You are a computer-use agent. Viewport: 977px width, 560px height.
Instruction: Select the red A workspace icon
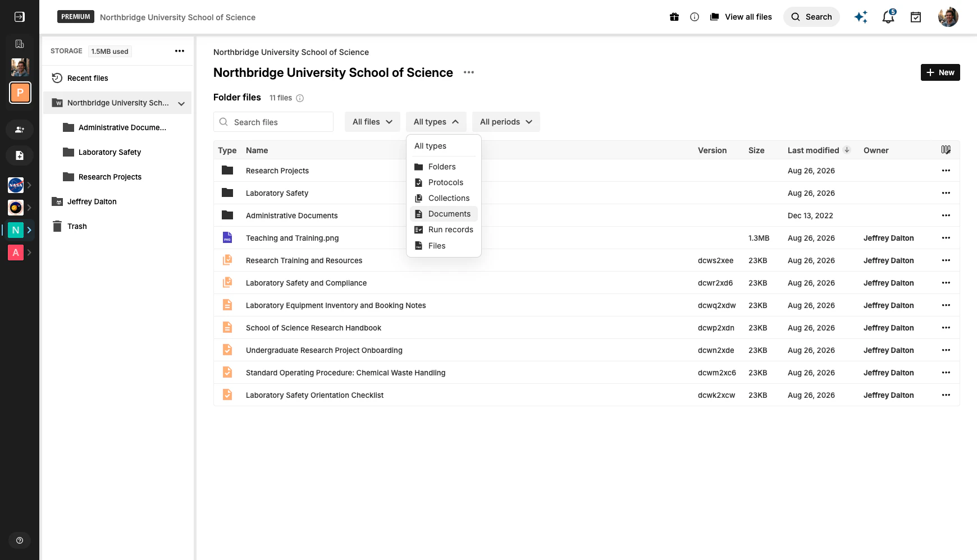pyautogui.click(x=16, y=253)
